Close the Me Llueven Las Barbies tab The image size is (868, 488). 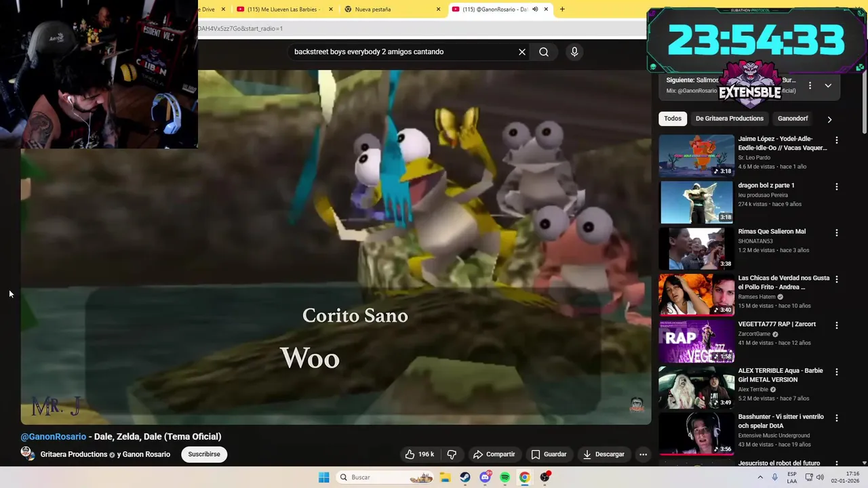[331, 9]
